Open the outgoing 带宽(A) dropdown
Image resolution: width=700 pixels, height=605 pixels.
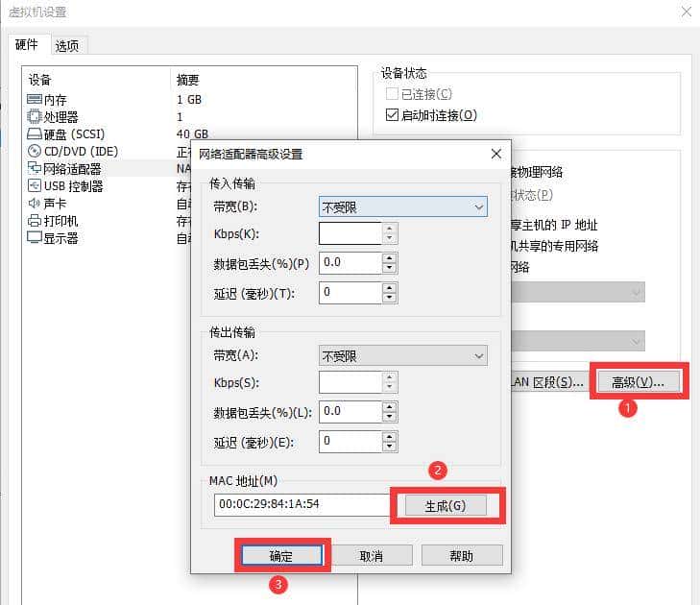(403, 356)
